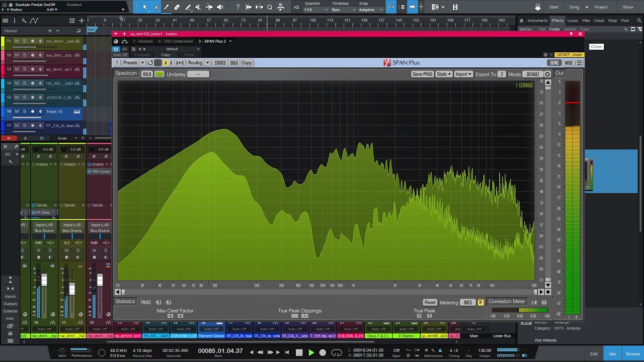
Task: Open the Presets dropdown arrow
Action: pyautogui.click(x=142, y=63)
